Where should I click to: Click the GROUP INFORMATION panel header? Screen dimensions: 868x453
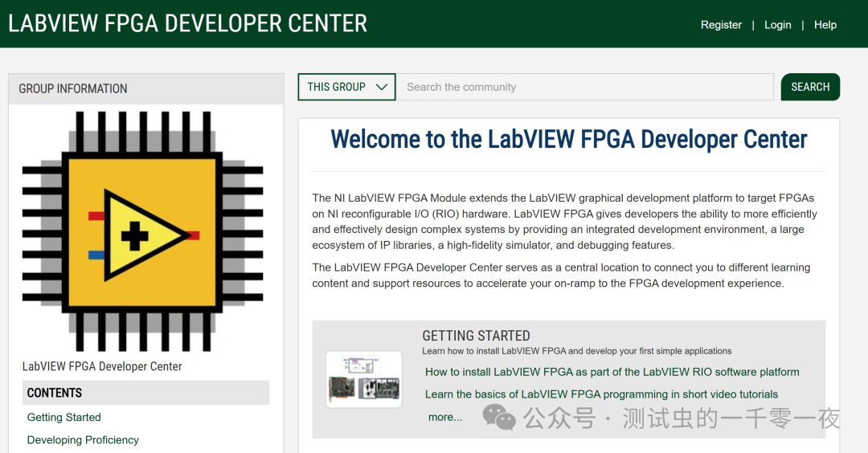146,88
